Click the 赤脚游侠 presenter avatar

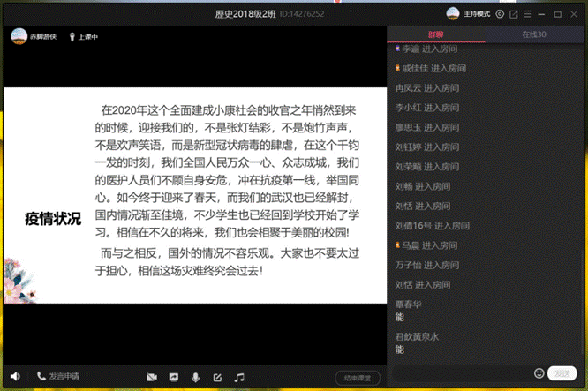tap(18, 36)
